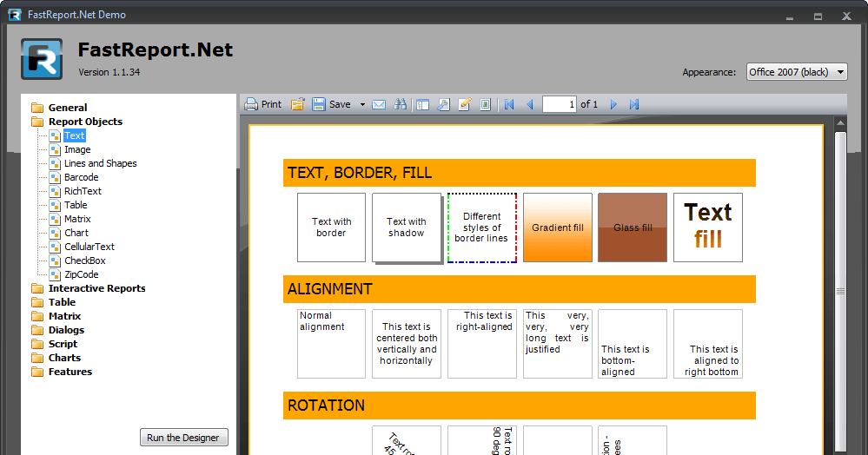
Task: Open the General folder
Action: 68,108
